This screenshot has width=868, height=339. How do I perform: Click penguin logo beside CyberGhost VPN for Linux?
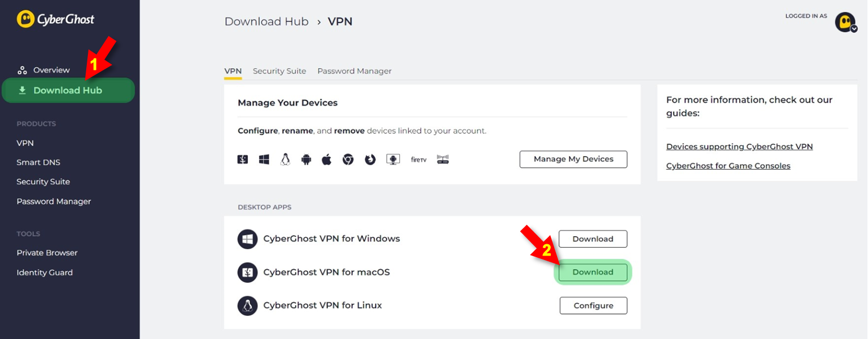[247, 305]
